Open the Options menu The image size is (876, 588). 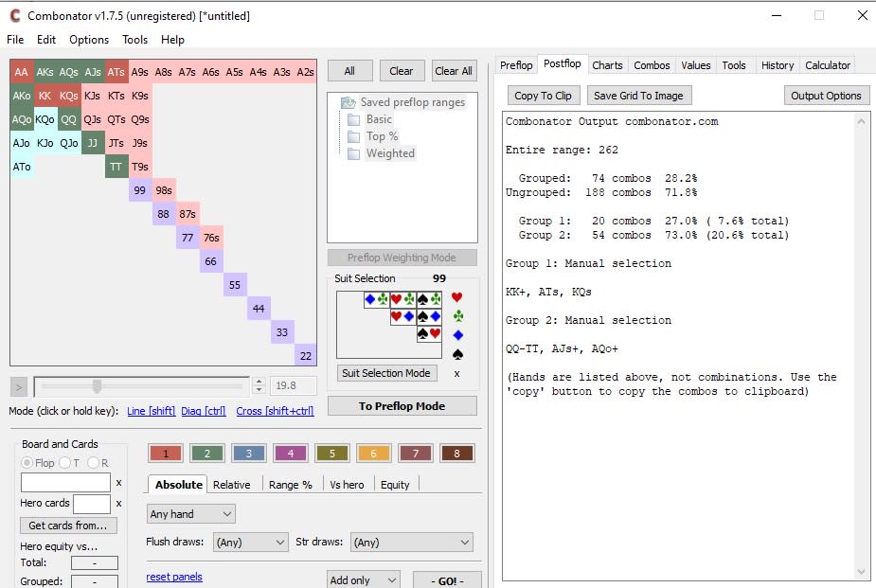89,40
